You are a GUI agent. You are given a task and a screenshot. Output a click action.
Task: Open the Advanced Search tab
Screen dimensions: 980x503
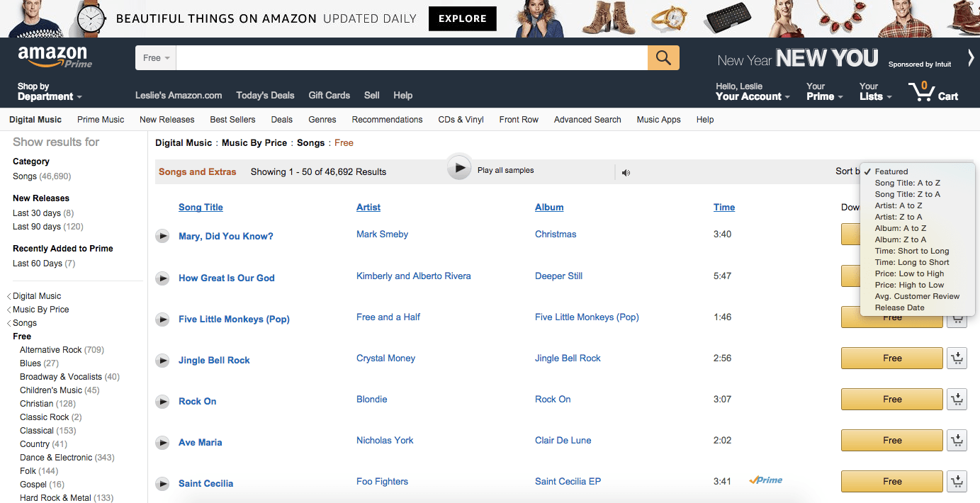coord(587,120)
